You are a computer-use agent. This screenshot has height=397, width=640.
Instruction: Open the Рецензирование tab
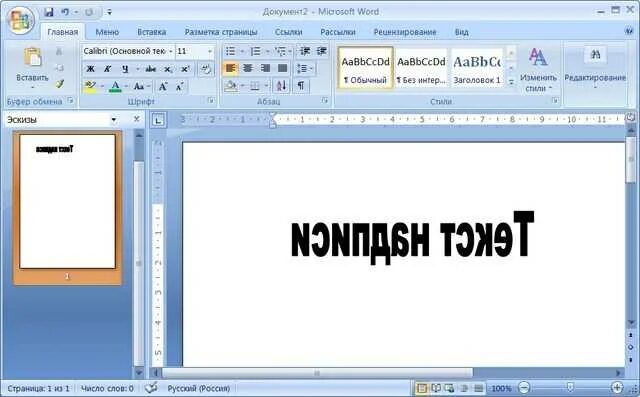click(405, 32)
